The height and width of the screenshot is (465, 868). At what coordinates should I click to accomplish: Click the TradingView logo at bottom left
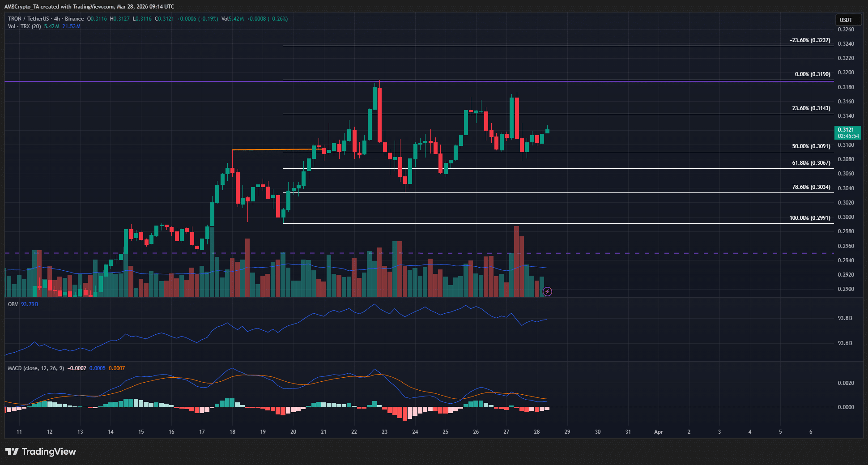[x=41, y=452]
